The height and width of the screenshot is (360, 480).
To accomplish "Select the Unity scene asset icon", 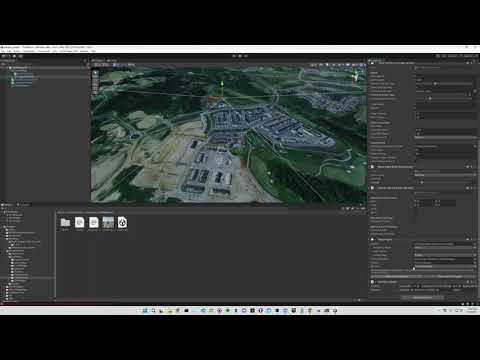I will 122,222.
